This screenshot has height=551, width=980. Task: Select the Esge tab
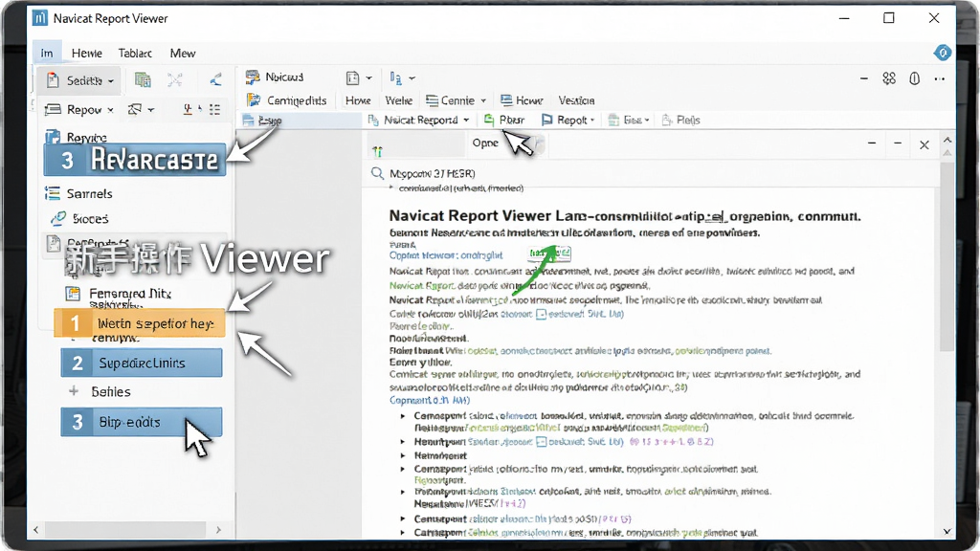click(300, 120)
